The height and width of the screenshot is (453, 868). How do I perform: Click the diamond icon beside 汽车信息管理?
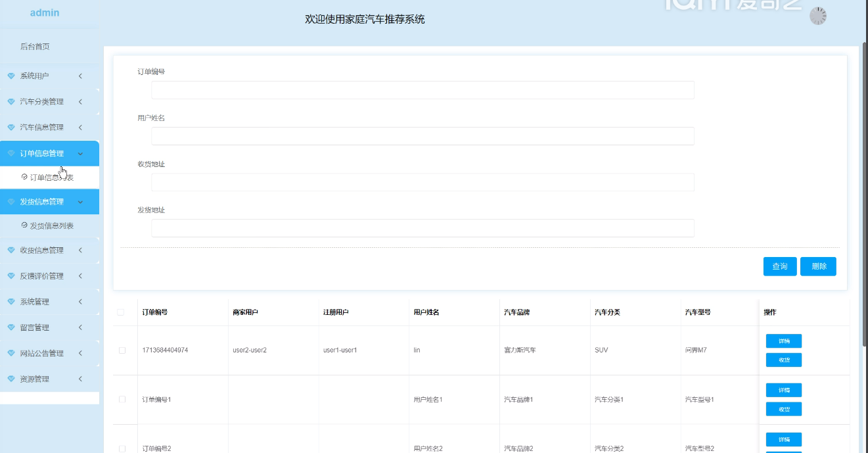11,128
